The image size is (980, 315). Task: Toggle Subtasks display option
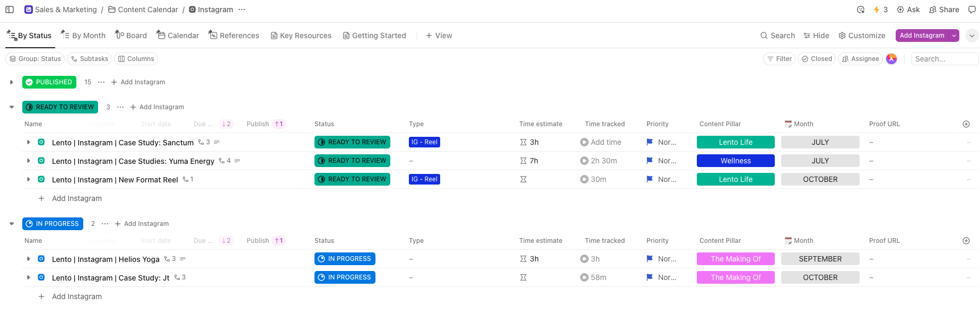[x=89, y=59]
